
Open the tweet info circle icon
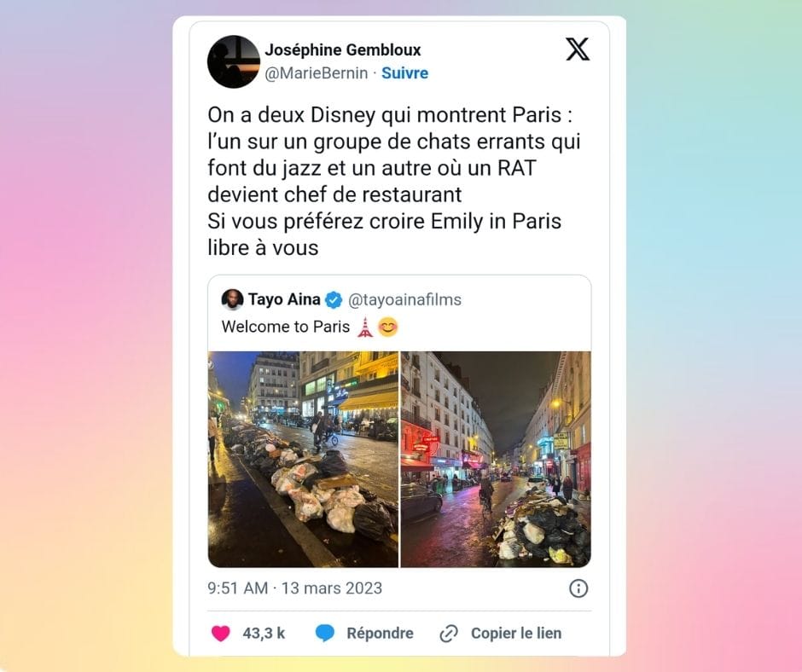[578, 588]
